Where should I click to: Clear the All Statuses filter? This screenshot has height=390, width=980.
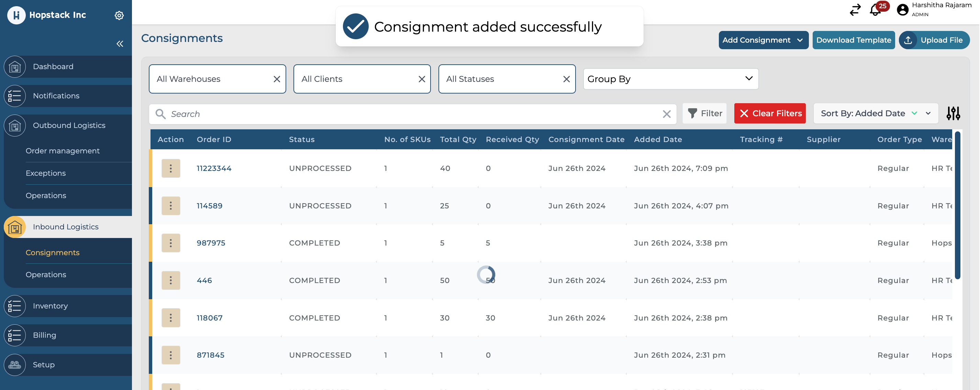click(566, 79)
